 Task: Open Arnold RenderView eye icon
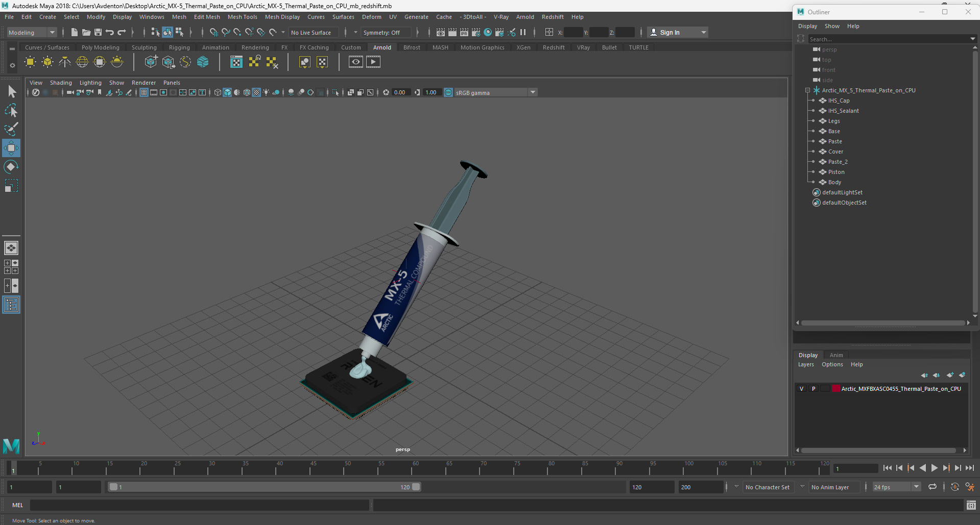(356, 62)
